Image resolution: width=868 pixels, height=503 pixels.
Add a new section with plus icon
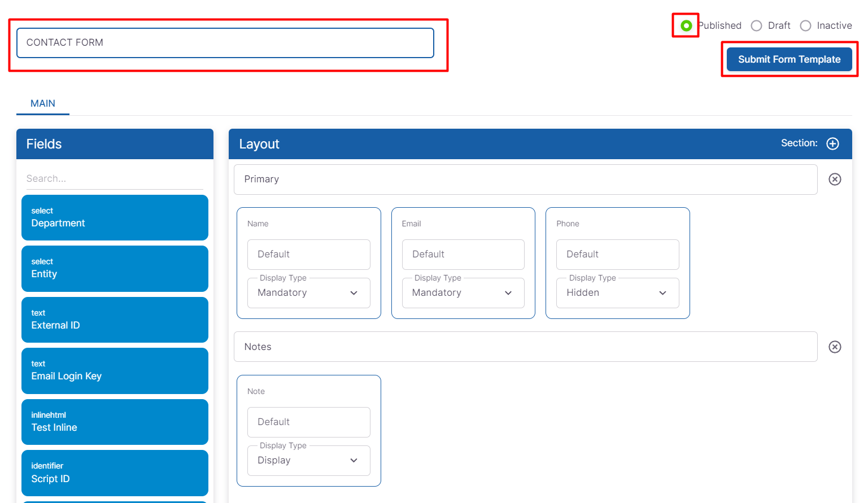click(832, 143)
